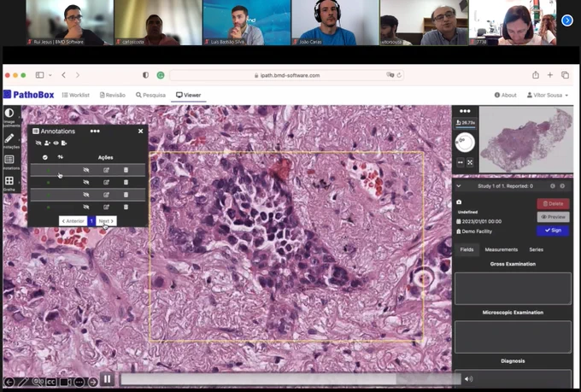The height and width of the screenshot is (392, 581).
Task: Delete the first annotation row
Action: pyautogui.click(x=126, y=170)
